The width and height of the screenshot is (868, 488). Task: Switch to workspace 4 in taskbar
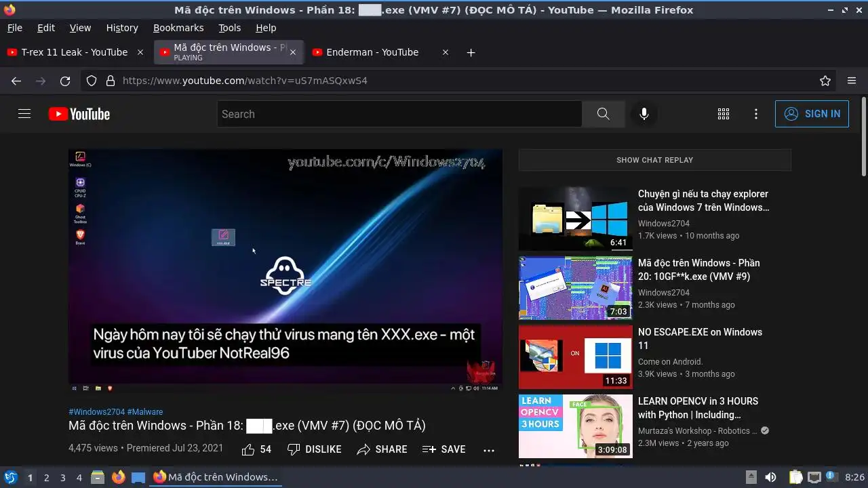coord(79,478)
